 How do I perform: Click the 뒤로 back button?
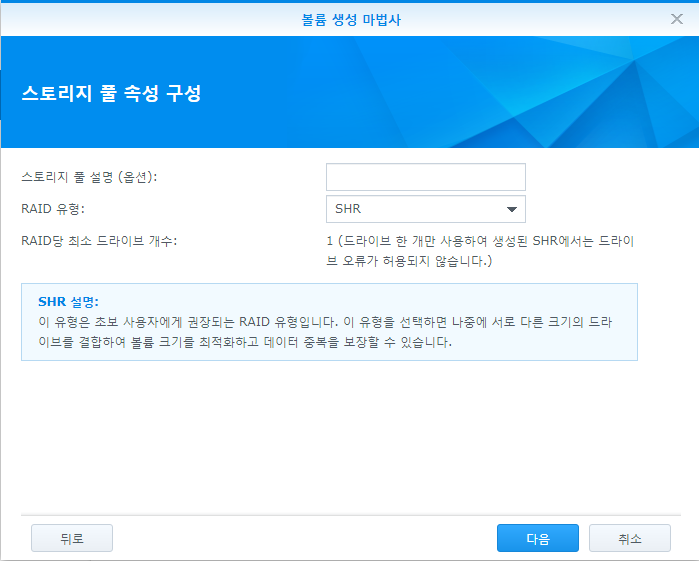tap(72, 538)
